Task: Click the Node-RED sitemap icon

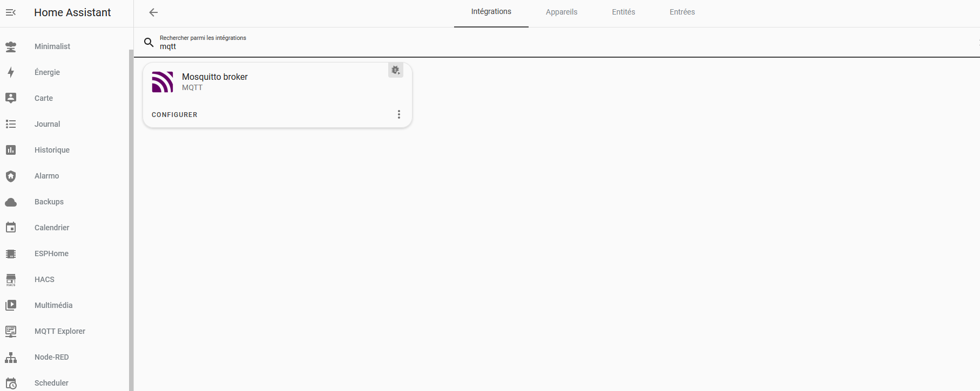Action: click(11, 357)
